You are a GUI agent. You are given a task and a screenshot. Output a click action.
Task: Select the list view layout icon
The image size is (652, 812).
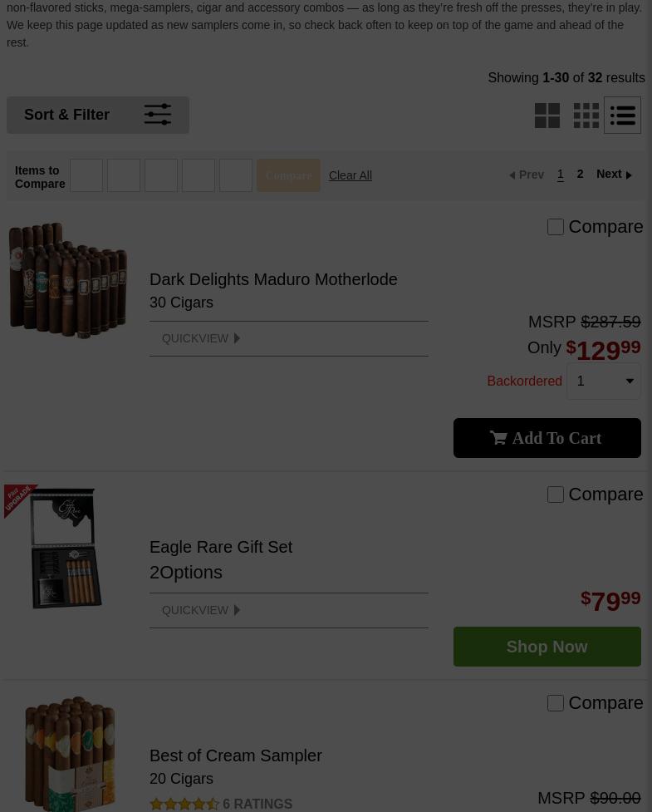pos(622,115)
